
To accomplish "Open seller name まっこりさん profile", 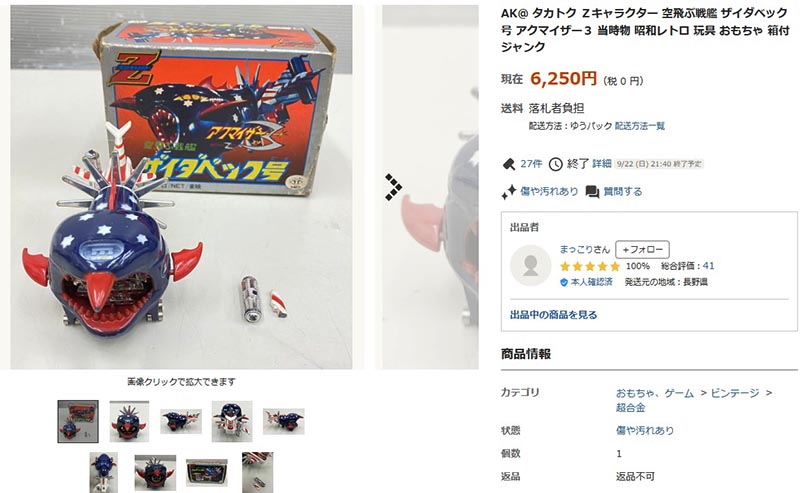I will pos(585,250).
